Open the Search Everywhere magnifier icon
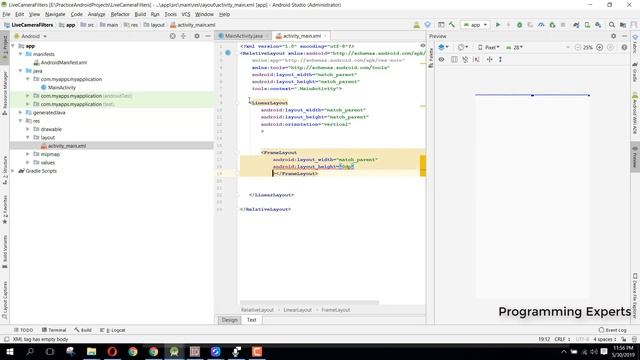This screenshot has height=360, width=640. (x=612, y=25)
